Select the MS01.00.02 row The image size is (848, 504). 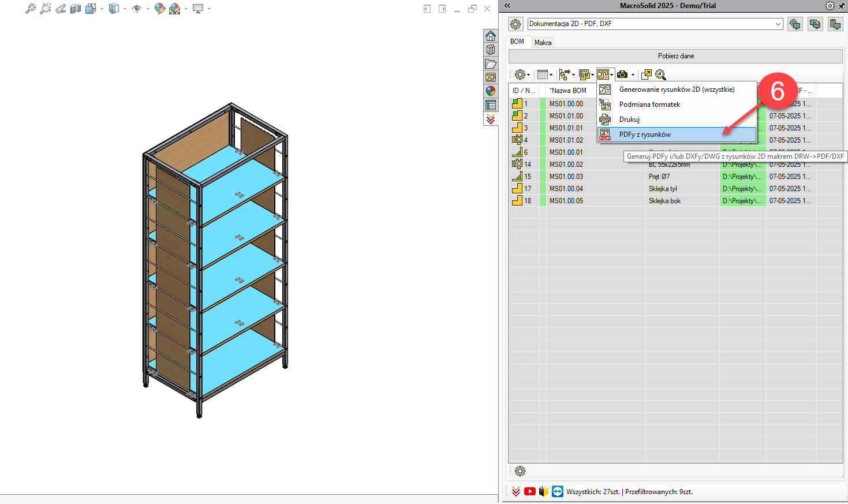click(675, 165)
